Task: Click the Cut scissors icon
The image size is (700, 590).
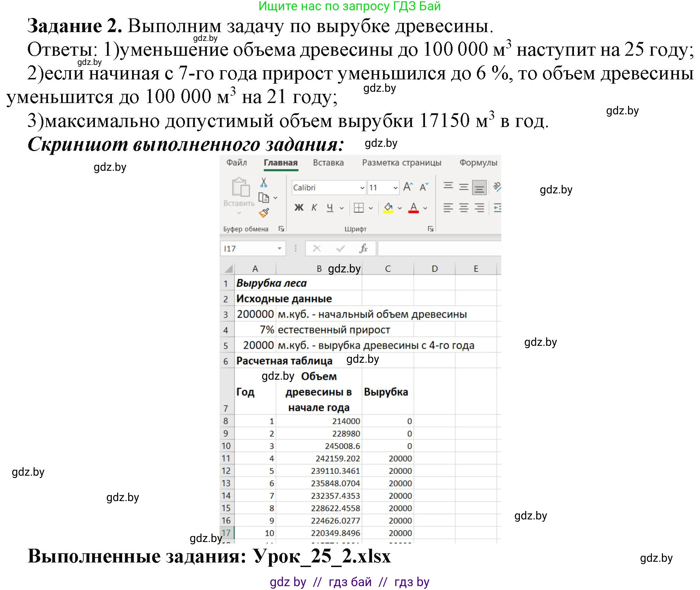Action: tap(264, 182)
